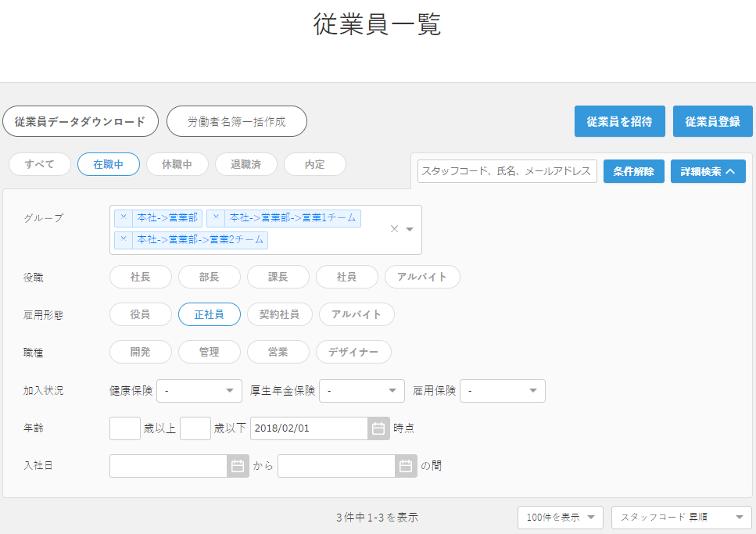Click 従業員データダウンロード button
The height and width of the screenshot is (534, 756).
click(81, 121)
